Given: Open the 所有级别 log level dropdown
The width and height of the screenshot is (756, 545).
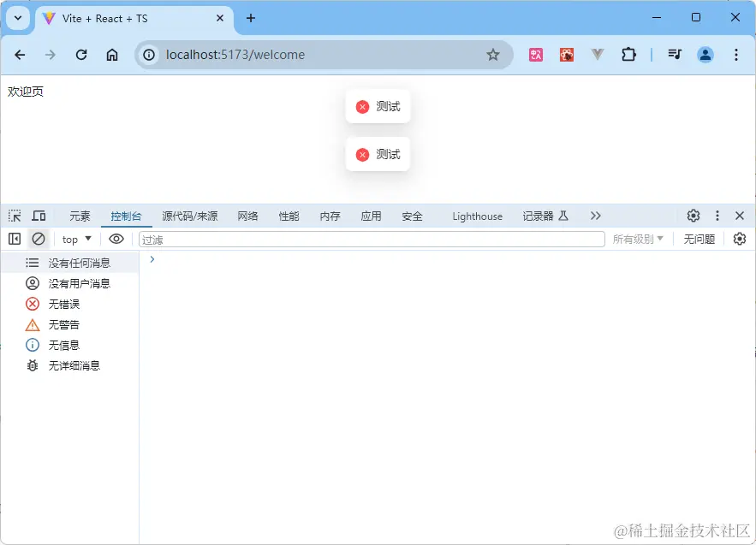Looking at the screenshot, I should pos(638,239).
